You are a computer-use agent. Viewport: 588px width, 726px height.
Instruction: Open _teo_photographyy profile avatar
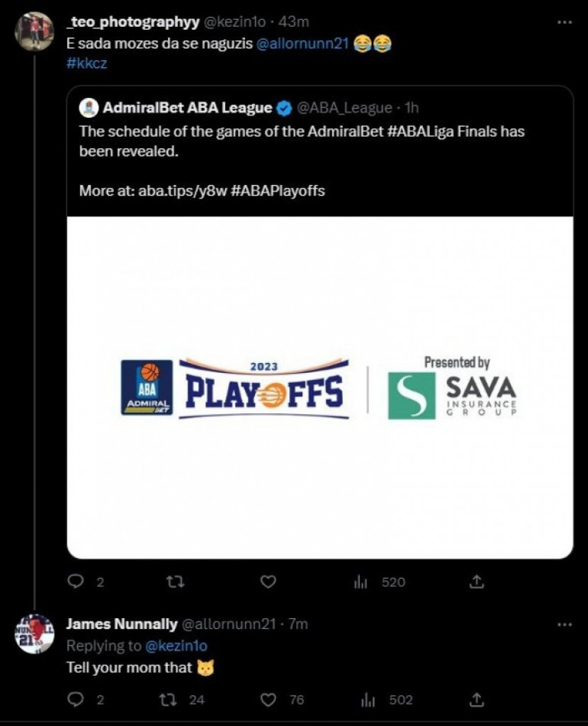coord(34,32)
